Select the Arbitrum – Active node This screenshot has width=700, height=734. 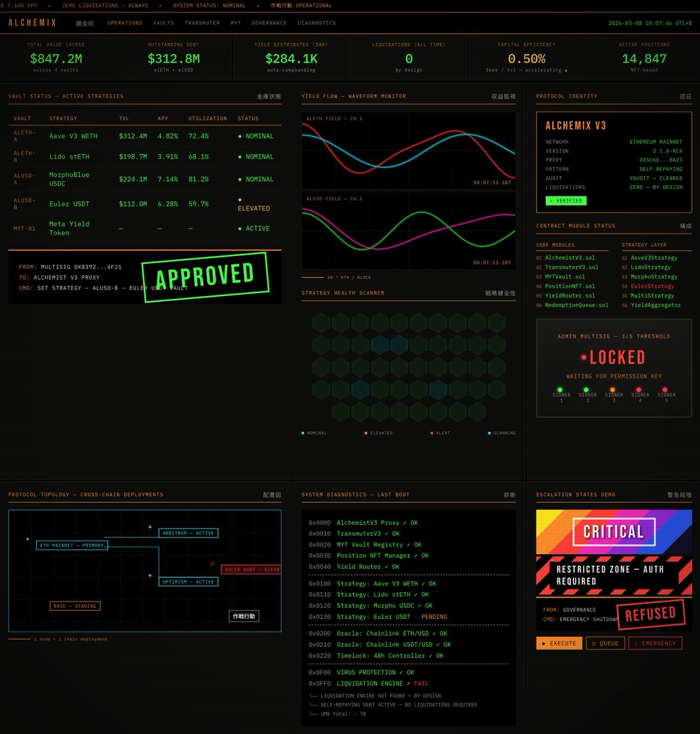[x=188, y=533]
